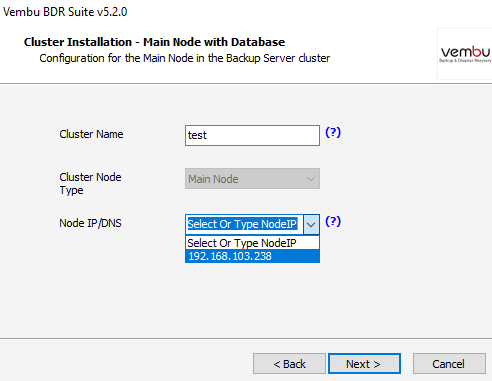This screenshot has width=492, height=381.
Task: Open the help tooltip next to Node IP/DNS
Action: [x=333, y=221]
